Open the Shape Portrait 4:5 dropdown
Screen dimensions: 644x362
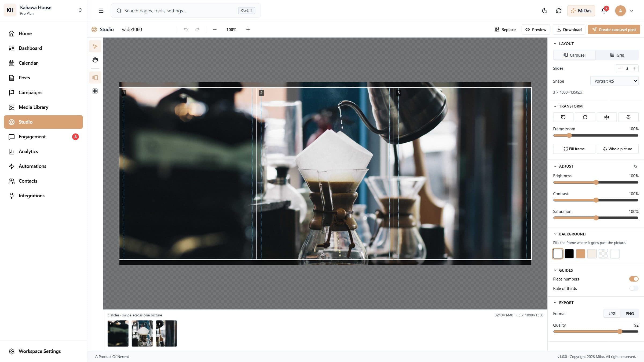(614, 81)
